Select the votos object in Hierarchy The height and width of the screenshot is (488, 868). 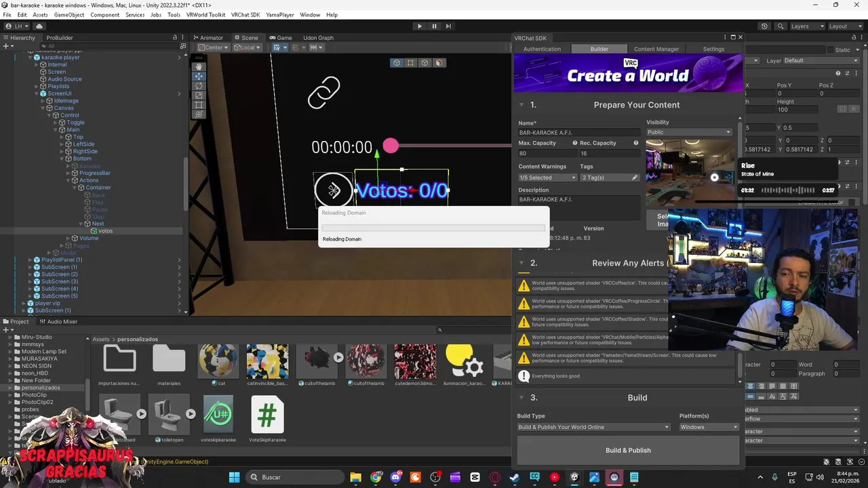click(x=105, y=231)
